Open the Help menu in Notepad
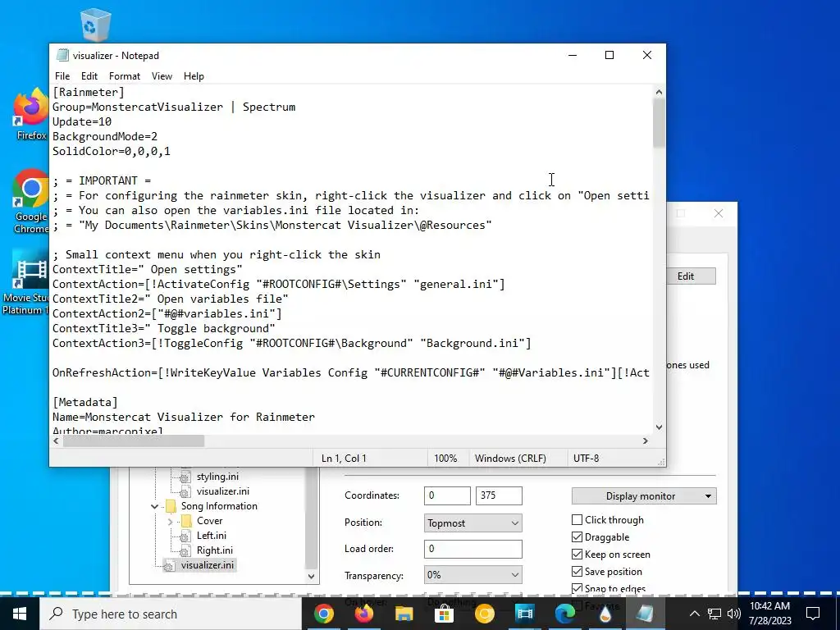 [194, 76]
